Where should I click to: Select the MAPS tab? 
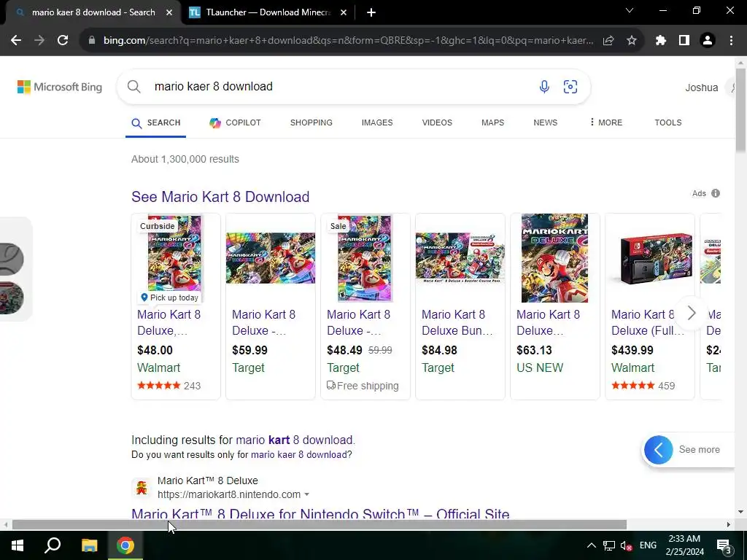click(x=492, y=122)
